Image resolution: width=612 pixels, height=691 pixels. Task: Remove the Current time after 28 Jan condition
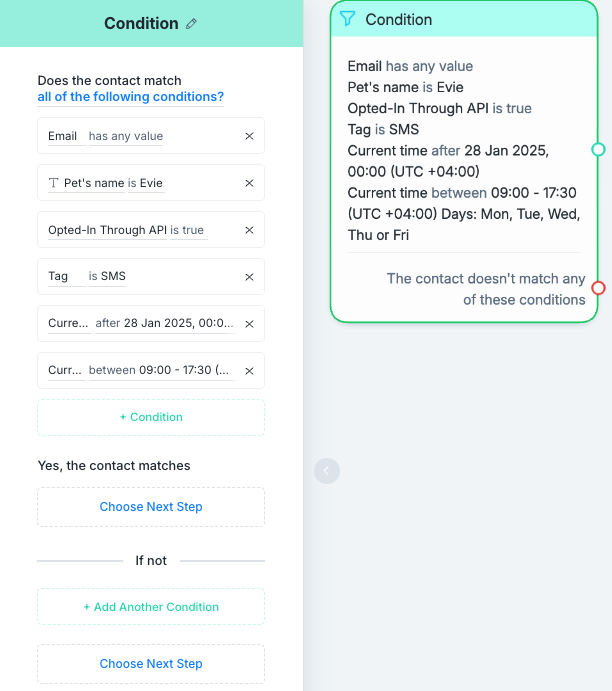[249, 324]
